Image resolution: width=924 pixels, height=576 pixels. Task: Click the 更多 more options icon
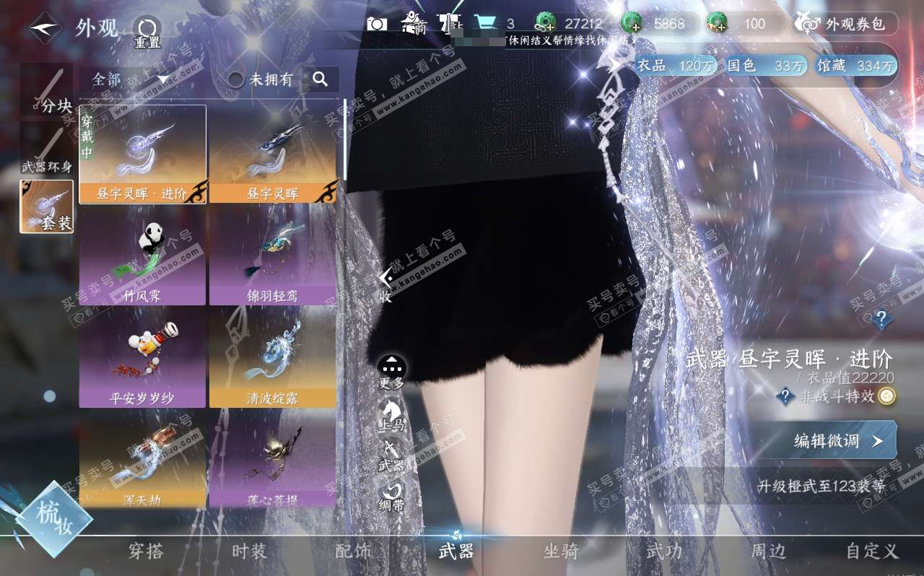pos(391,372)
